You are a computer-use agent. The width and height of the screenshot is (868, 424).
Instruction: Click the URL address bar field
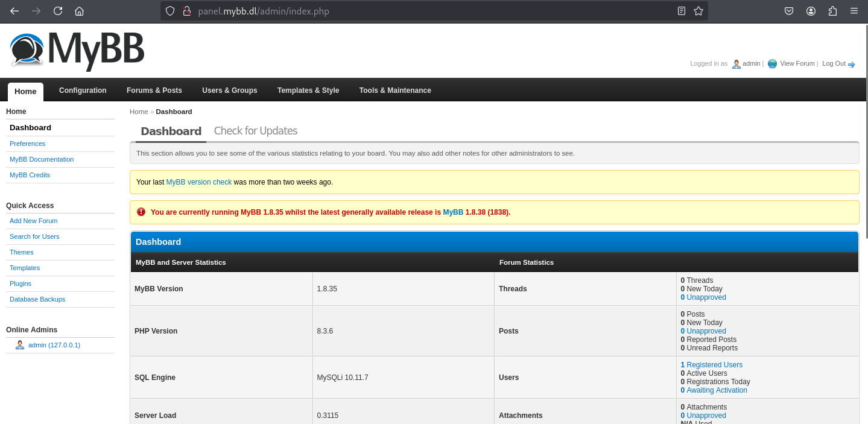click(434, 11)
